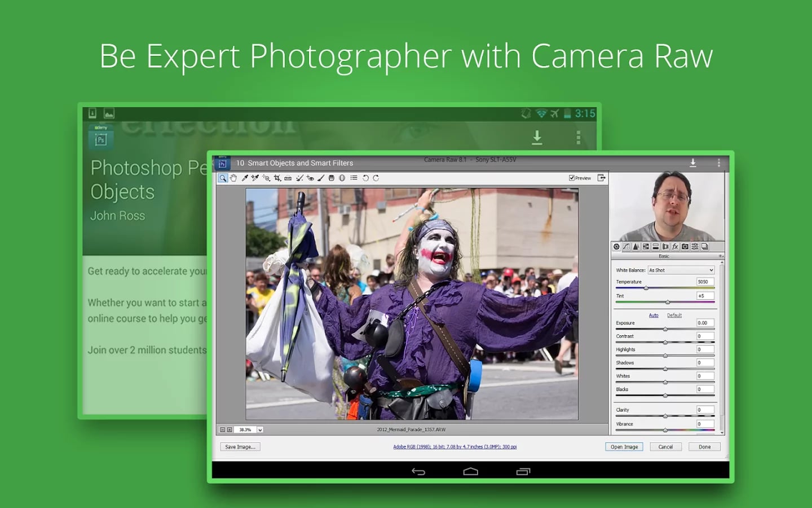Click the Exposure value field 0.00
This screenshot has width=812, height=508.
[x=705, y=323]
